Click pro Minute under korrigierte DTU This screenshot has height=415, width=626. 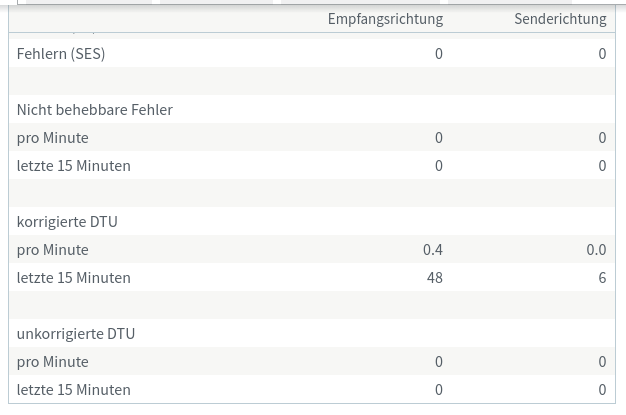point(52,249)
